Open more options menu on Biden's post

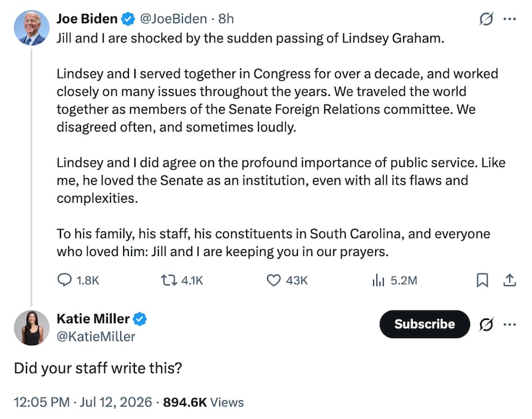coord(509,19)
